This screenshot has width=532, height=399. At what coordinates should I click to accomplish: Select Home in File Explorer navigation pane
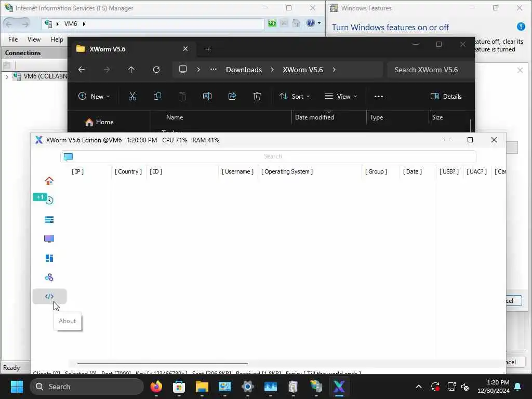click(x=99, y=122)
